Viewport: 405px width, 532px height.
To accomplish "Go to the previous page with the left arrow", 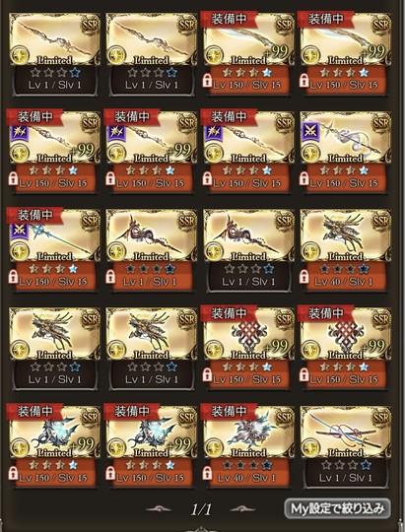I will pos(159,509).
